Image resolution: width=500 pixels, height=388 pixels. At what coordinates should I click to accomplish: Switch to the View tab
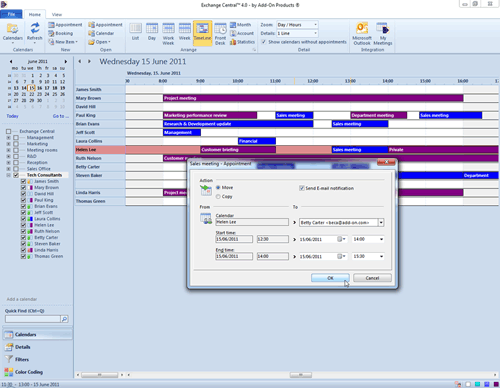[57, 15]
